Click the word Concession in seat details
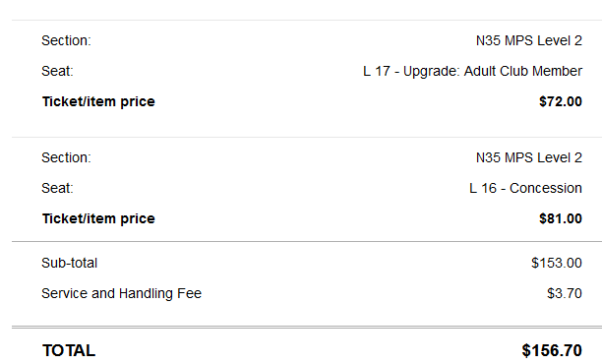The height and width of the screenshot is (364, 602). click(x=546, y=188)
